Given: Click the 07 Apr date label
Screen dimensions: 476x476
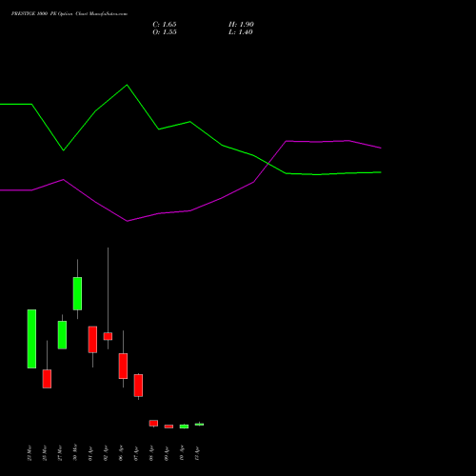Looking at the screenshot, I should 136,453.
